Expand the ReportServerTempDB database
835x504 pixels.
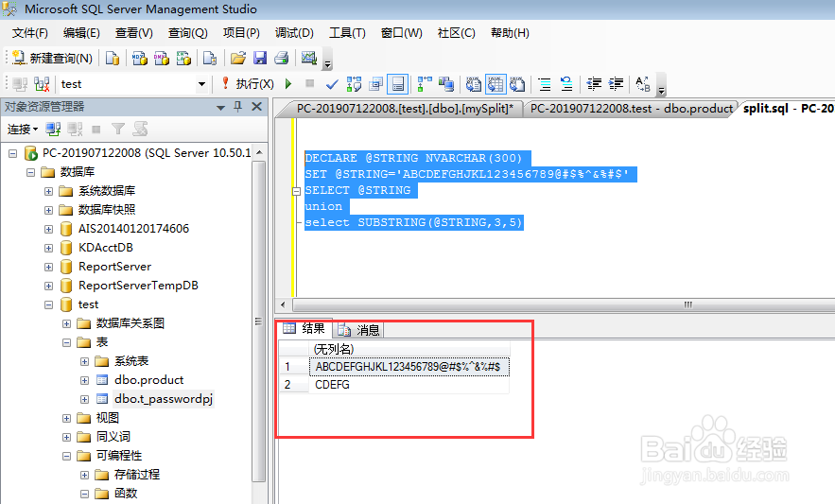48,287
